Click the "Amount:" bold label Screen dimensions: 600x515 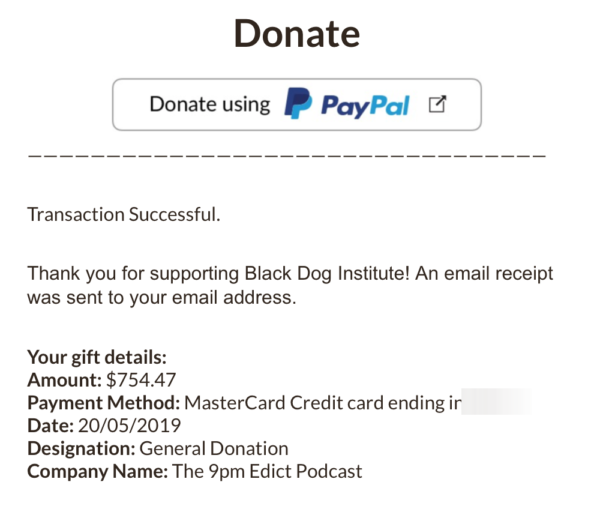64,380
